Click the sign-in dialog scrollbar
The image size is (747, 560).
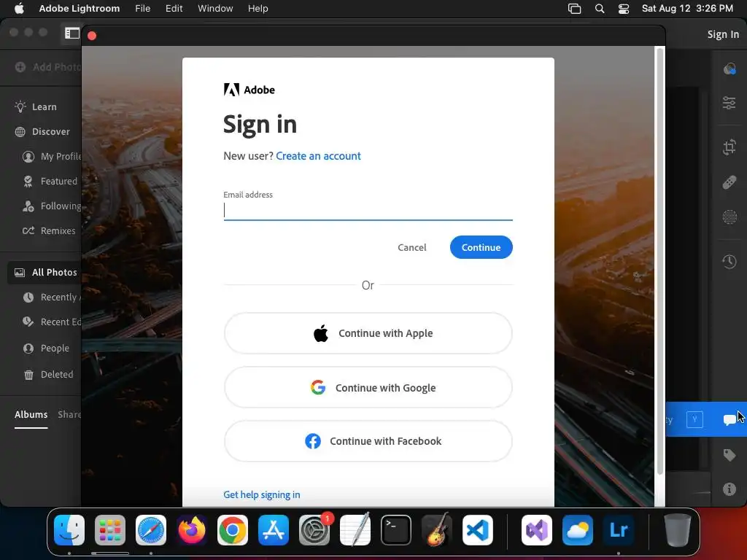coord(659,261)
